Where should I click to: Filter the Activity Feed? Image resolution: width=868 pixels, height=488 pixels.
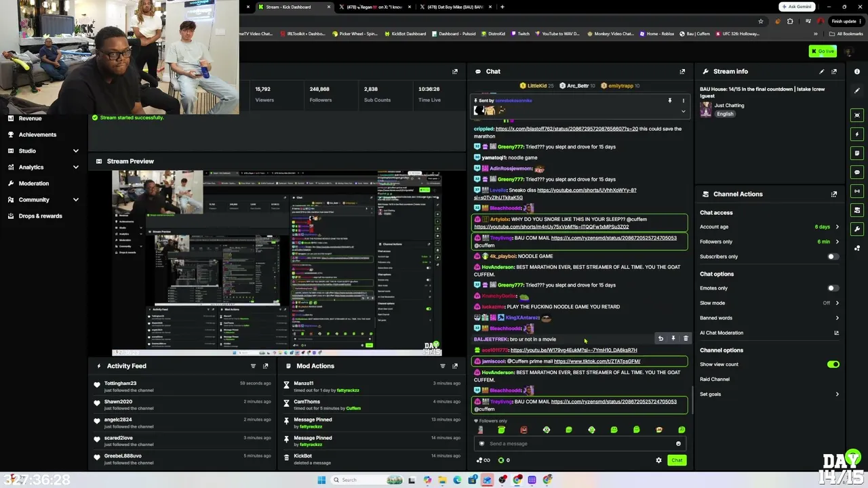[x=253, y=366]
